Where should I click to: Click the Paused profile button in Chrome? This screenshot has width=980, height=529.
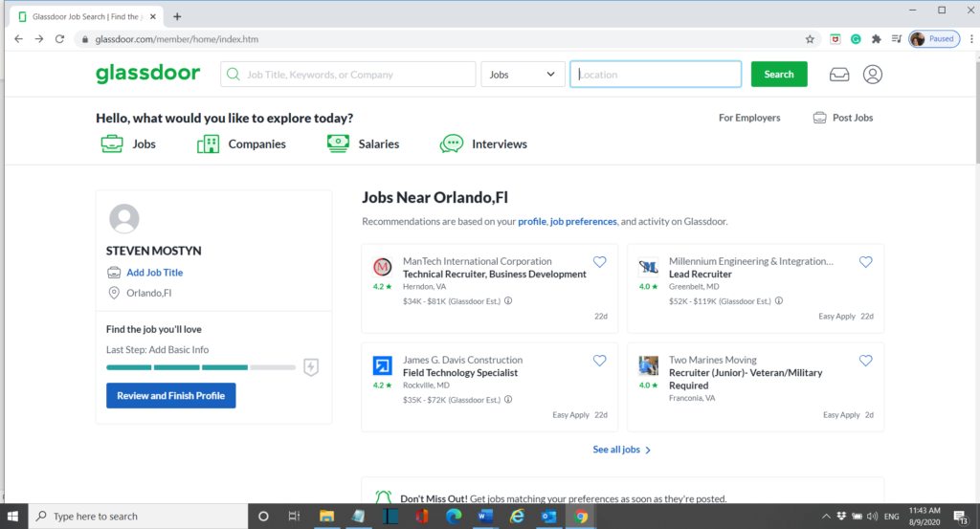click(934, 38)
